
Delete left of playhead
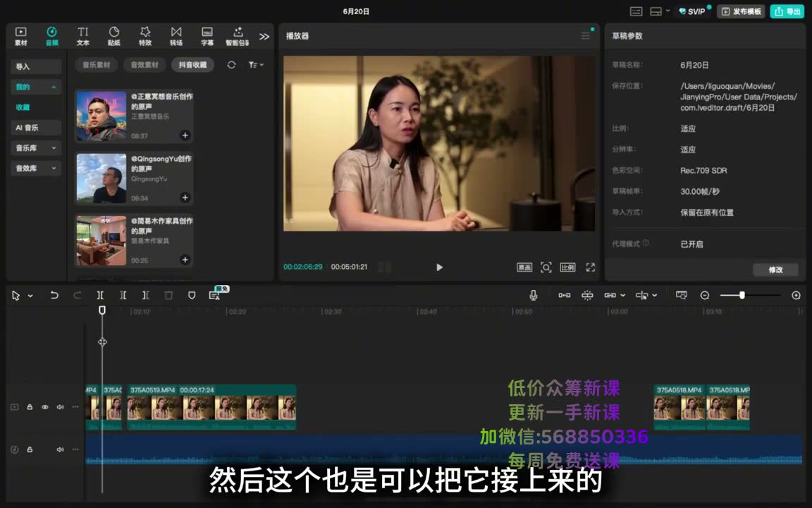(x=123, y=295)
